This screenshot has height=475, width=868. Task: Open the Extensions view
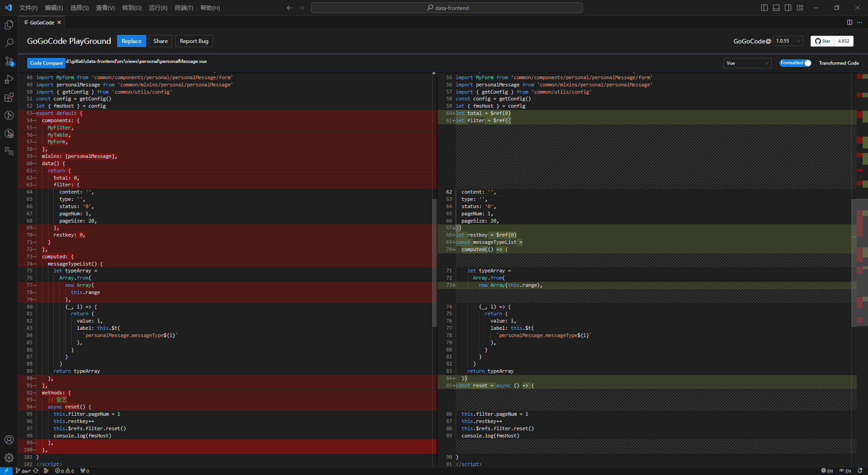click(9, 97)
